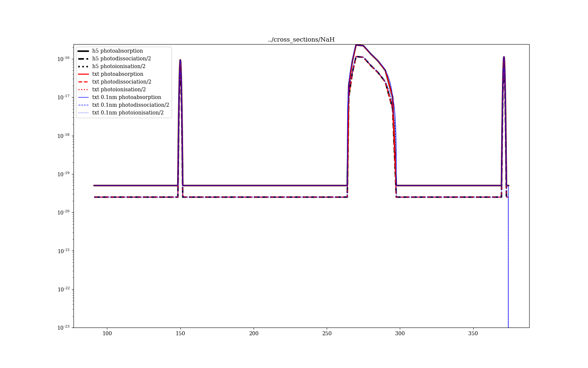The image size is (588, 368).
Task: Click y-axis tick label 10^-18
Action: [x=63, y=136]
